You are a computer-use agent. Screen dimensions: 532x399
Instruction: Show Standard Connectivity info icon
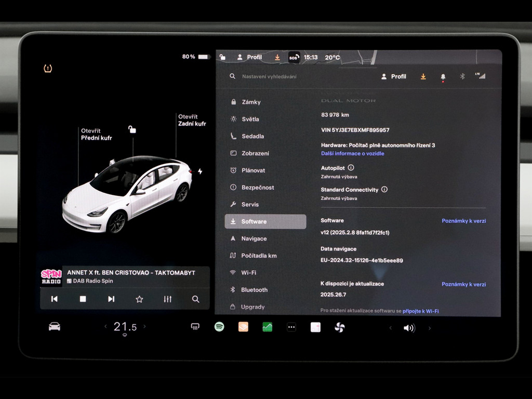point(384,189)
